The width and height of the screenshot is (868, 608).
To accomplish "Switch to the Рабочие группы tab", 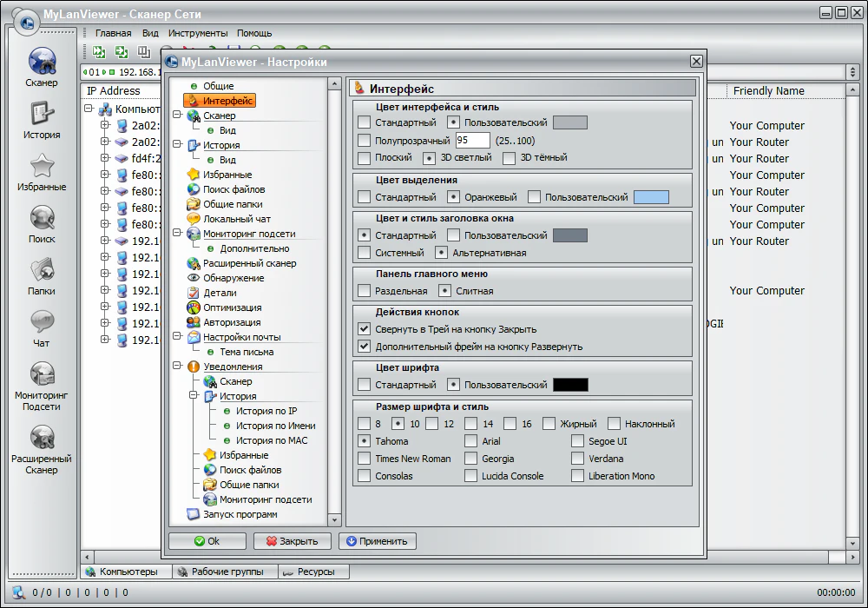I will pos(224,572).
